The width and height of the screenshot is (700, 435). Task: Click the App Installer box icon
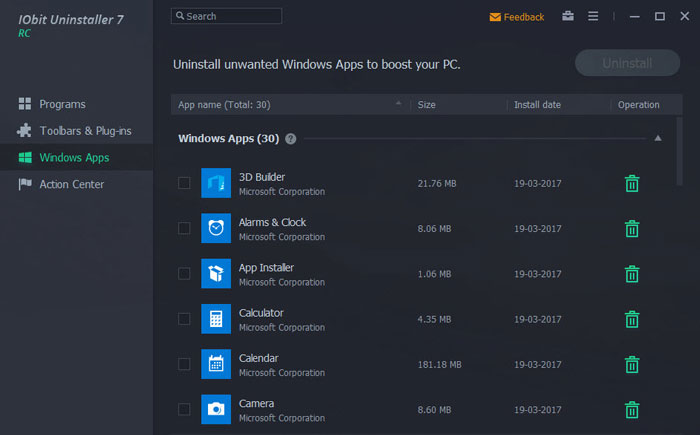(x=216, y=273)
